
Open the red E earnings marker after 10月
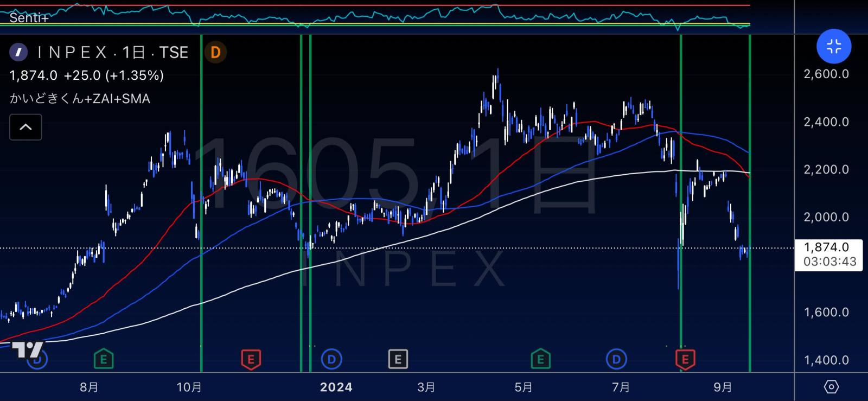251,359
